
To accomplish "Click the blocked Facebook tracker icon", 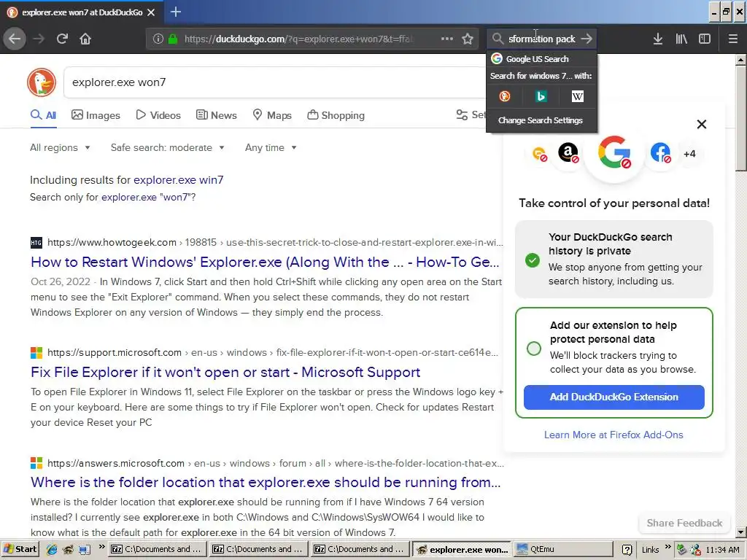I will (660, 153).
